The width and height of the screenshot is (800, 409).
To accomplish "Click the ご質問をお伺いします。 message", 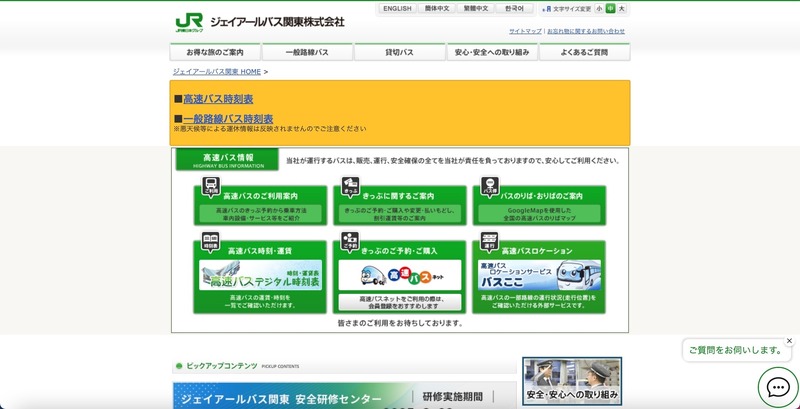I will (x=736, y=350).
